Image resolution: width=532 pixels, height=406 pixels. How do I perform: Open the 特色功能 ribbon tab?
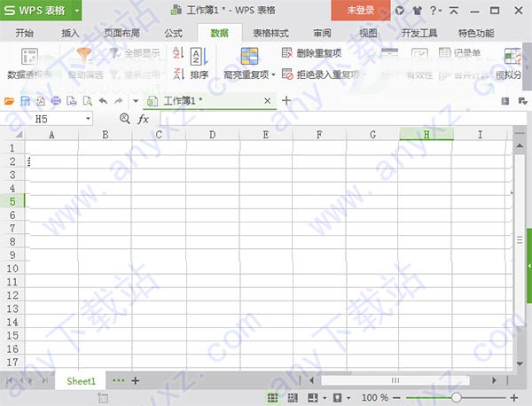click(x=476, y=33)
